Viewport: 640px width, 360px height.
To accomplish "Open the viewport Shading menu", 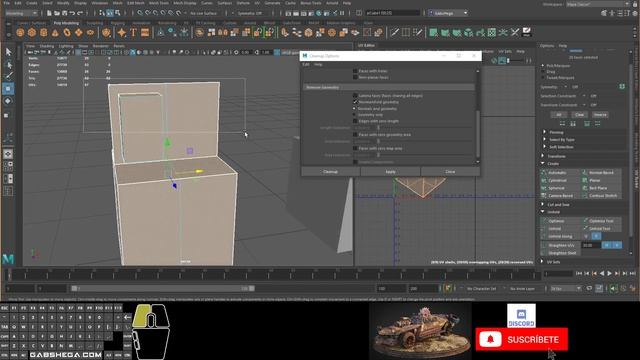I will tap(47, 46).
